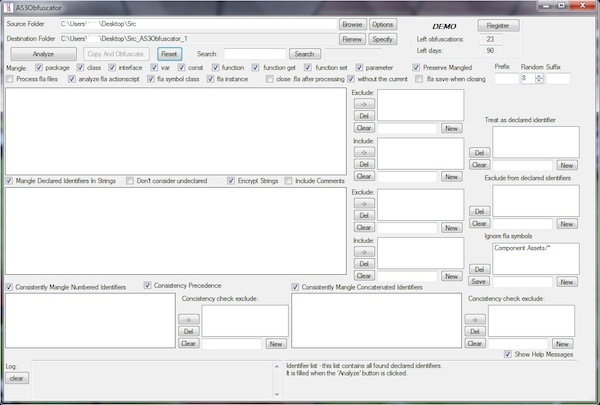600x405 pixels.
Task: Toggle Consistently Mangle Numbered Identifiers
Action: [x=9, y=287]
